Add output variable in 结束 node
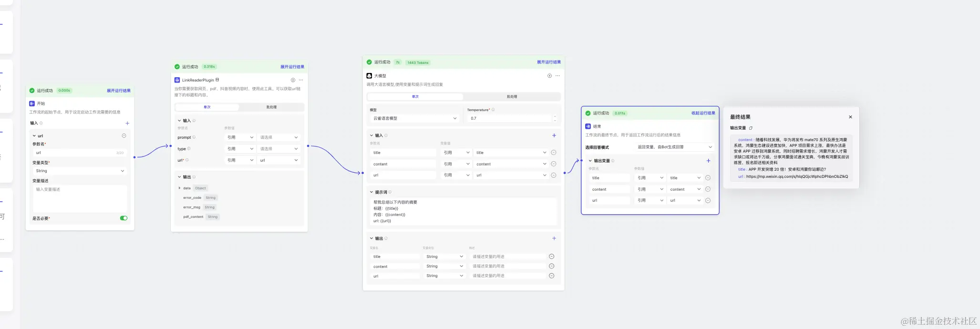The image size is (980, 329). point(708,161)
